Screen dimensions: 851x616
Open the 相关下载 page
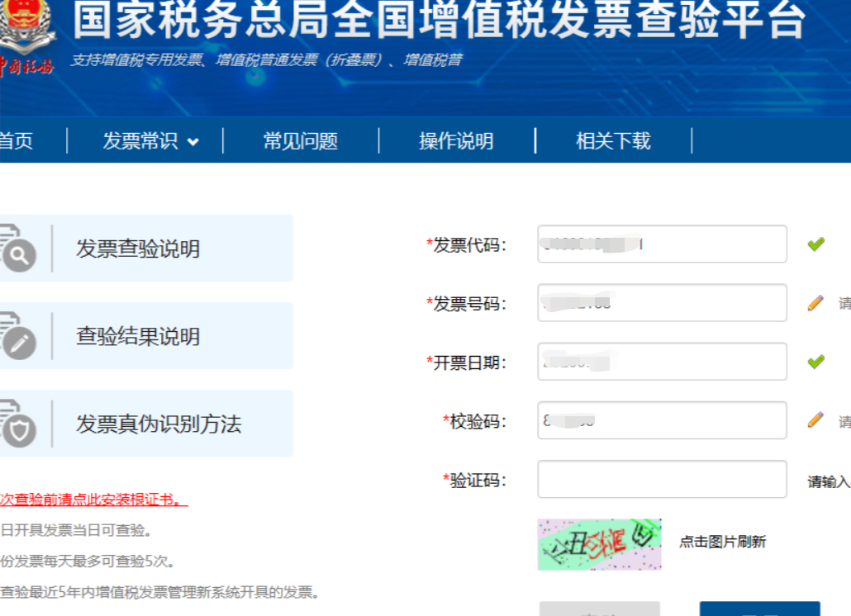(x=613, y=141)
